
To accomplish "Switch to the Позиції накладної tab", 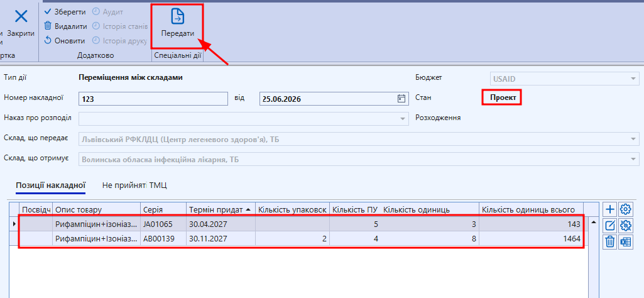I will point(50,185).
